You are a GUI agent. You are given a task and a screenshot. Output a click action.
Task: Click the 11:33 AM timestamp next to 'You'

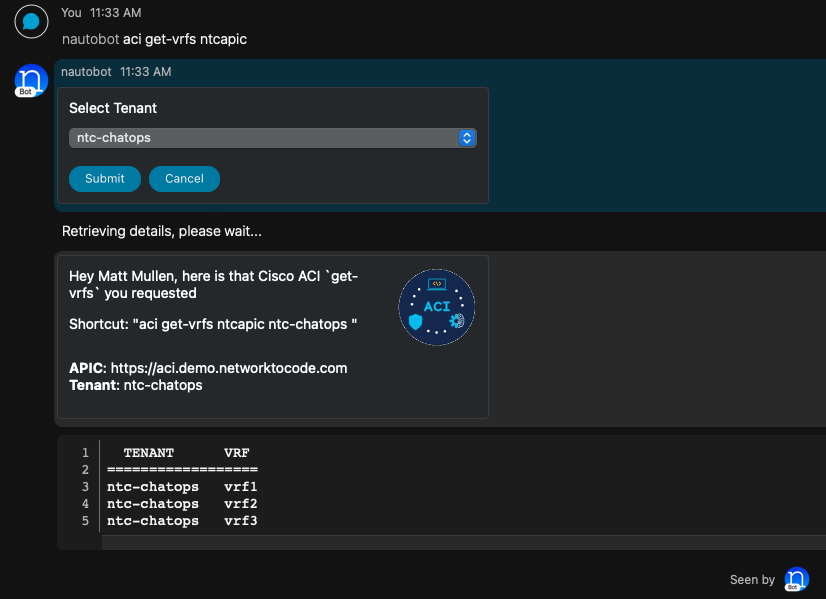[115, 13]
